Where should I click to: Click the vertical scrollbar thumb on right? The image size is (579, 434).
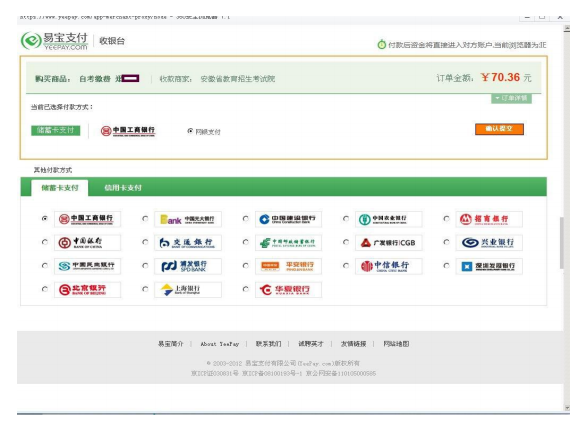[x=562, y=243]
